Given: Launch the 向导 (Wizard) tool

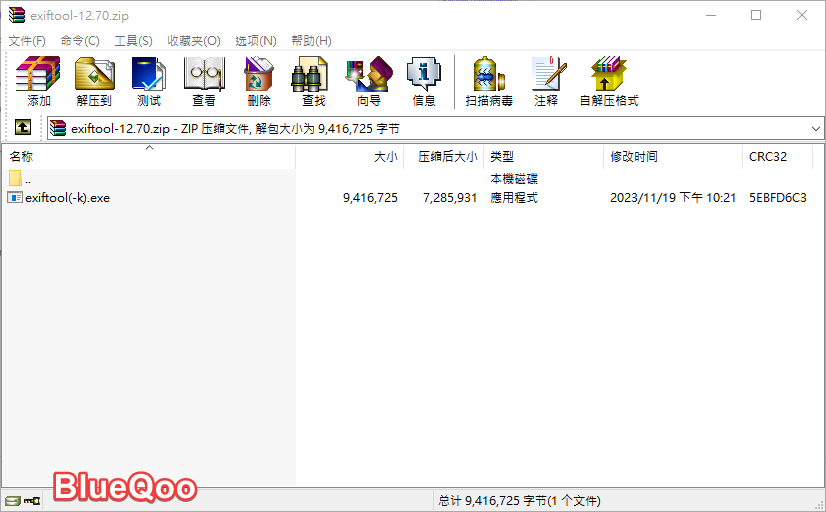Looking at the screenshot, I should click(x=369, y=81).
